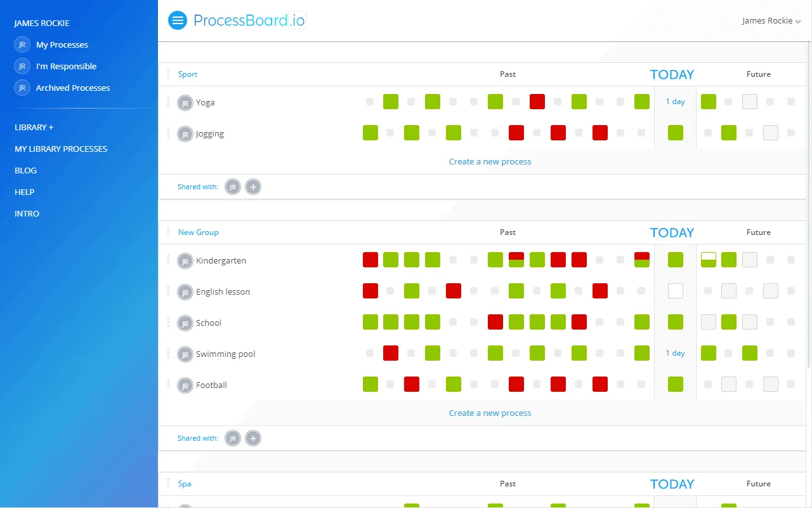
Task: Click the red status square for Football
Action: pos(412,384)
